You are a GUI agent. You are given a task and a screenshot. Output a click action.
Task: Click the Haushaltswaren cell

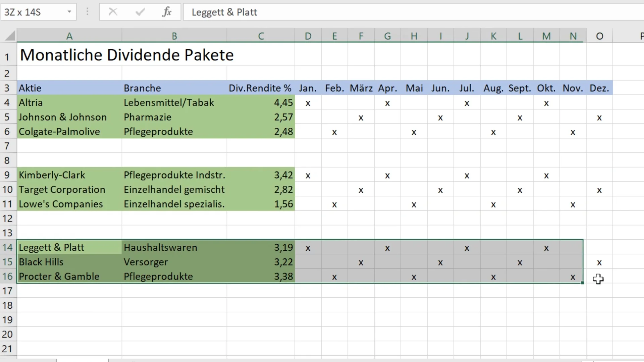(174, 247)
